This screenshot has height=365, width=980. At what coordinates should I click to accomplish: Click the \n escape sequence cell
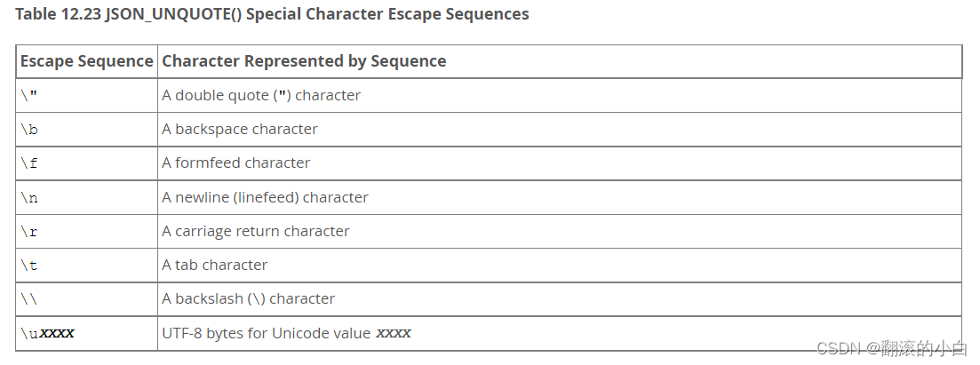pos(87,197)
